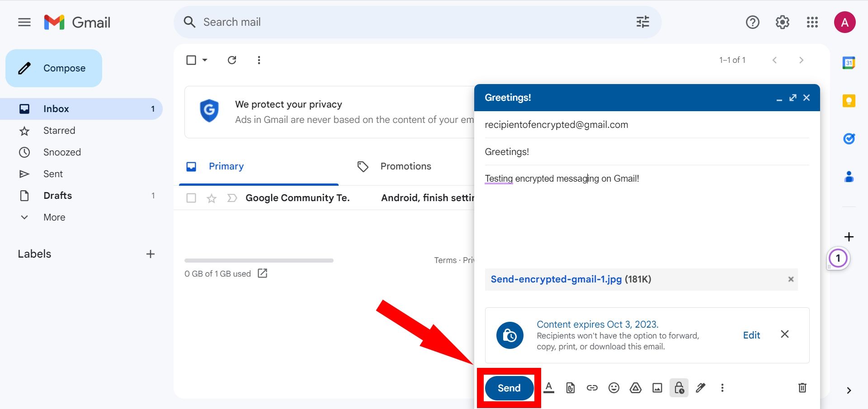This screenshot has width=868, height=409.
Task: Click the Gmail logo
Action: (77, 22)
